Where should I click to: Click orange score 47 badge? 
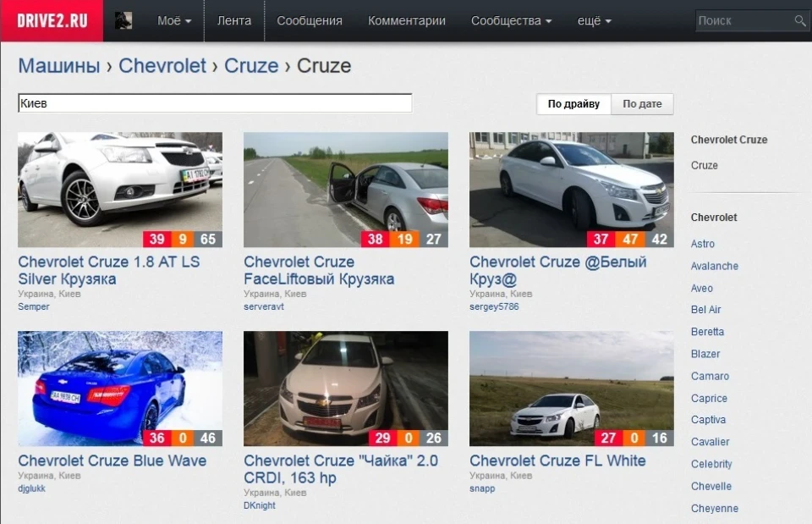[630, 239]
